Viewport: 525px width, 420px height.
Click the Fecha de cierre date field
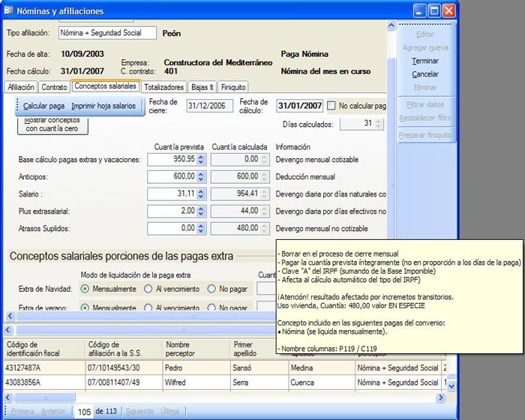coord(209,106)
